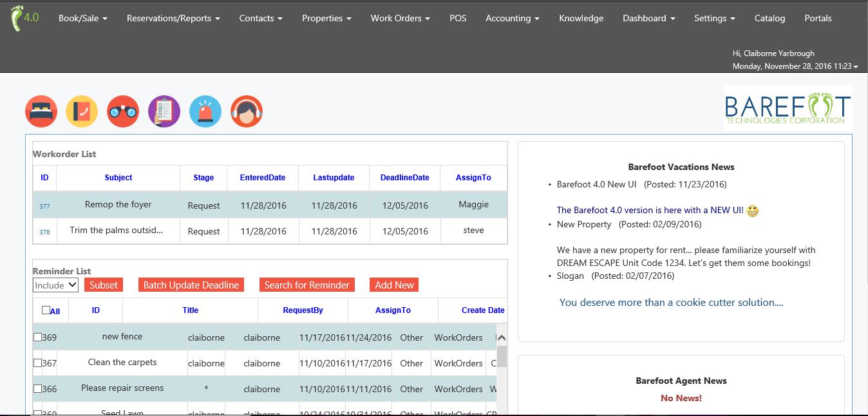The image size is (868, 416).
Task: Open the headset support agent icon
Action: (x=247, y=111)
